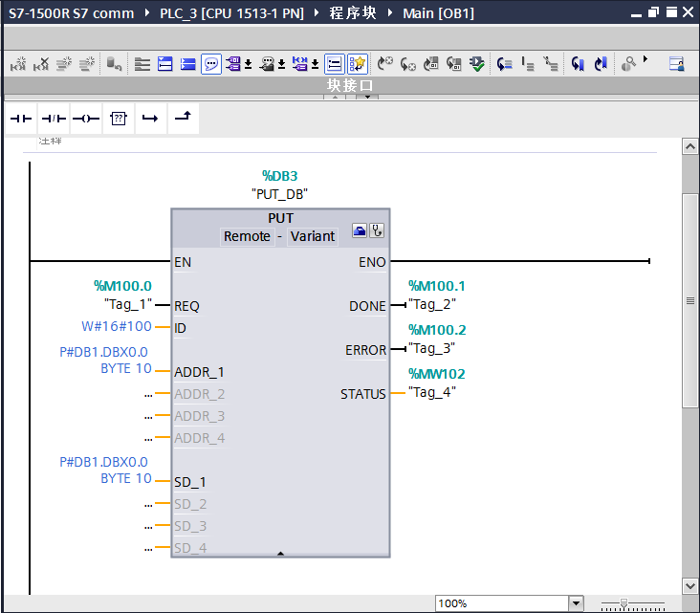Toggle the highlighted favorites star button

click(358, 64)
